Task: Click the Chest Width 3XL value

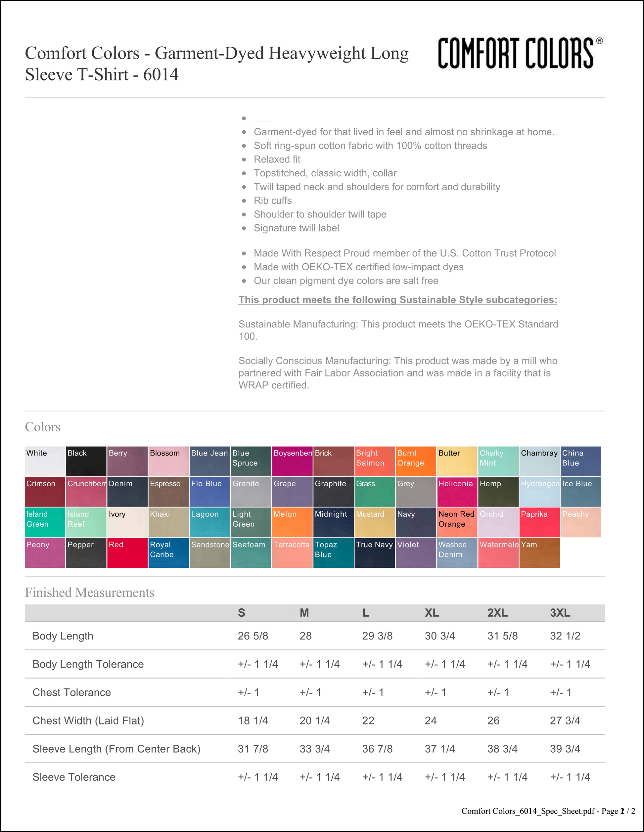Action: point(565,721)
